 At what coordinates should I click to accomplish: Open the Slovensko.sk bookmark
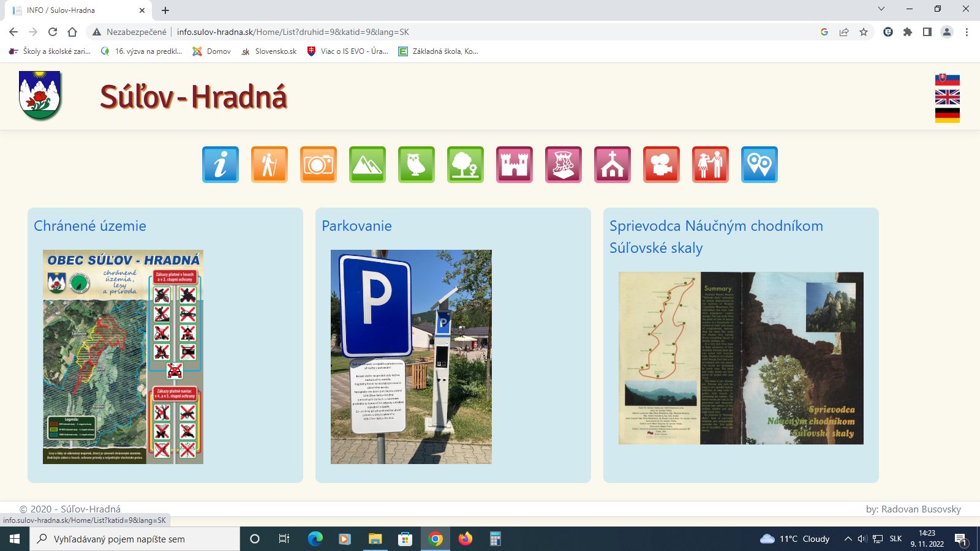point(269,51)
